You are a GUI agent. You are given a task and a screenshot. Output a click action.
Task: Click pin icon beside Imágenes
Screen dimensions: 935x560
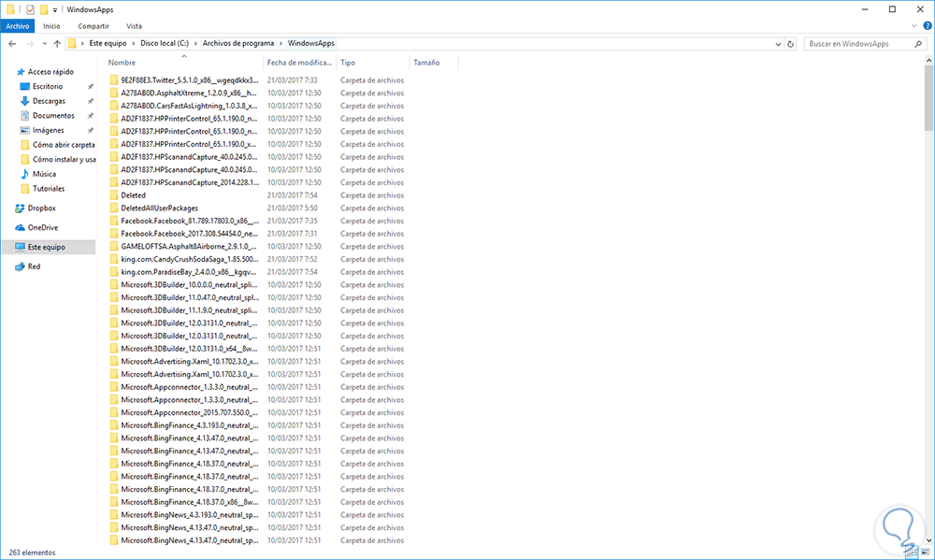point(90,131)
